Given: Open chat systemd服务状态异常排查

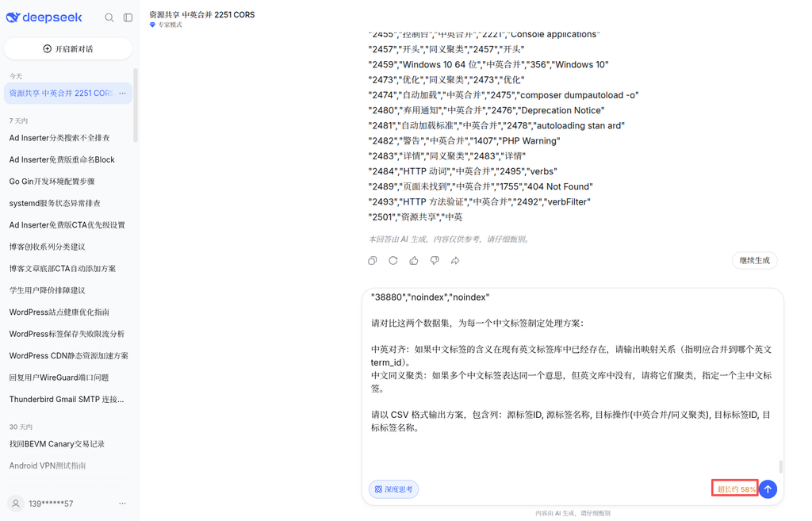Looking at the screenshot, I should click(x=55, y=203).
